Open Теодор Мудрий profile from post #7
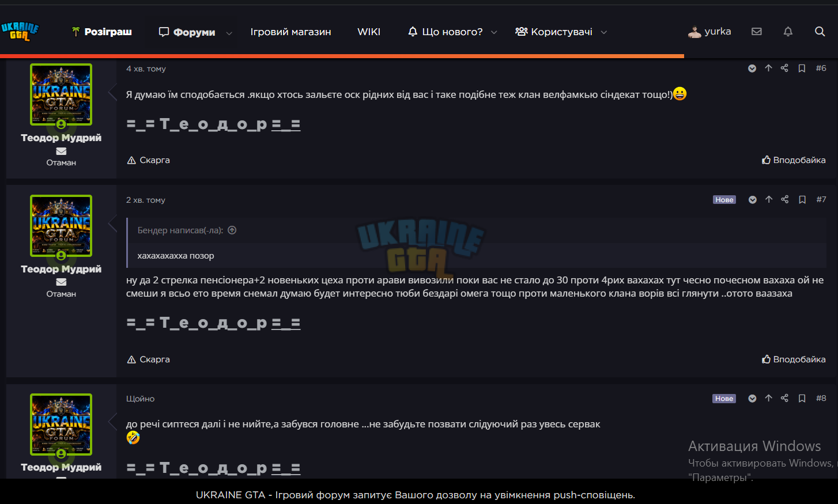 [61, 269]
